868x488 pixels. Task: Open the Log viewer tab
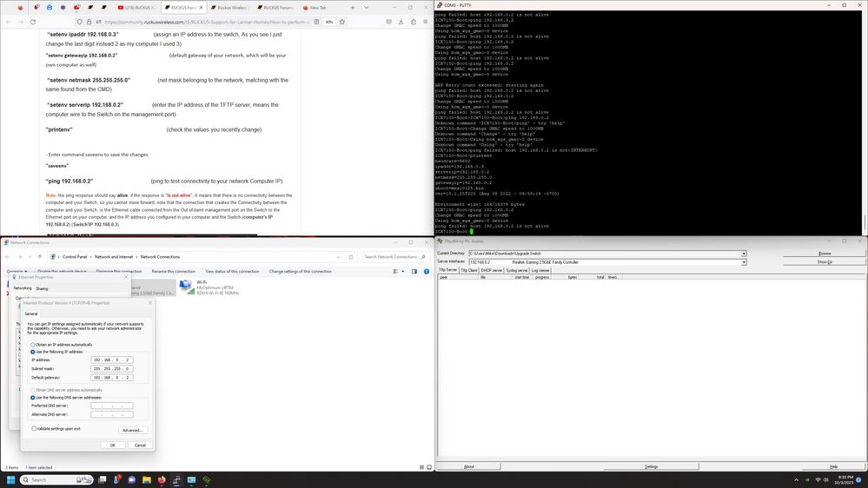click(539, 270)
